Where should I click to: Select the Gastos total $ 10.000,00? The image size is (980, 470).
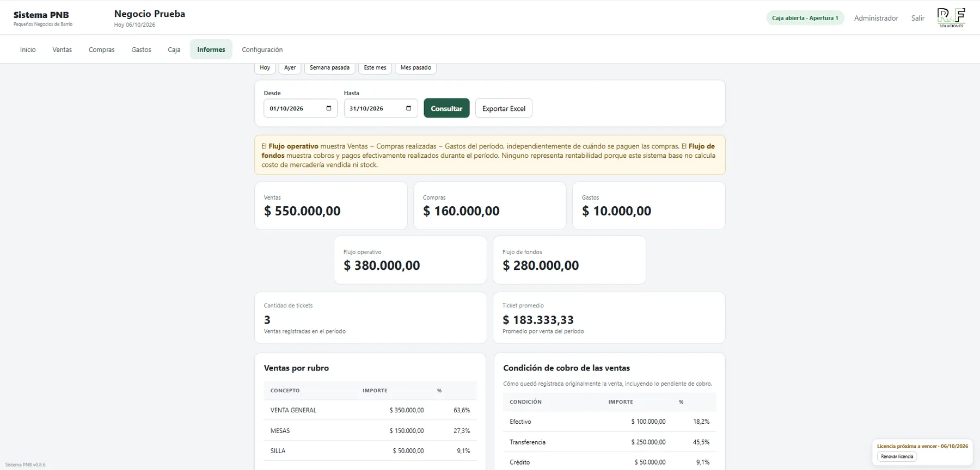coord(616,211)
